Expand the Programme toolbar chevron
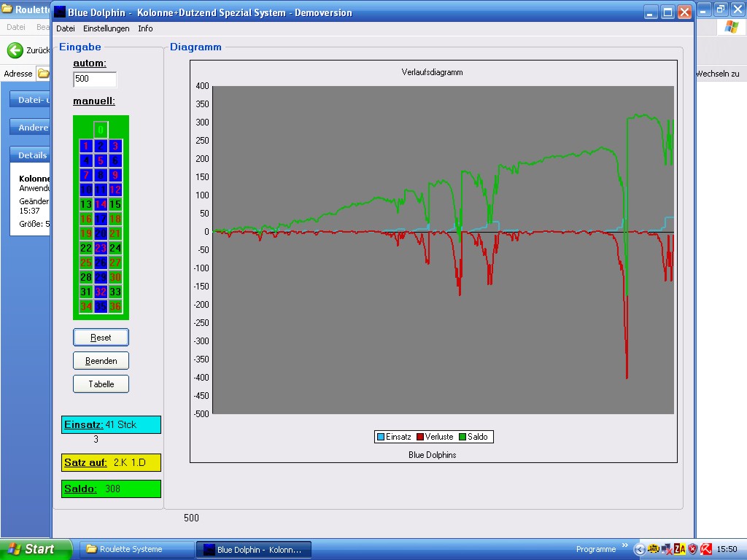 point(625,545)
